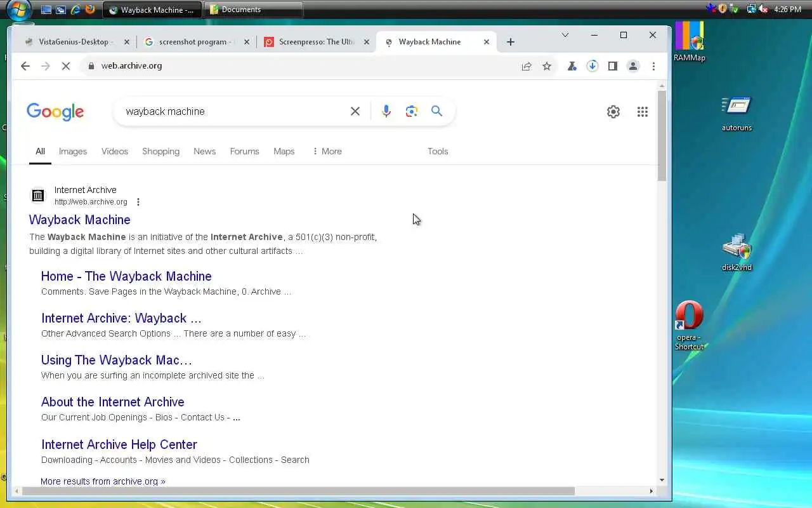Open a new tab with plus button
This screenshot has height=508, width=812.
tap(510, 42)
